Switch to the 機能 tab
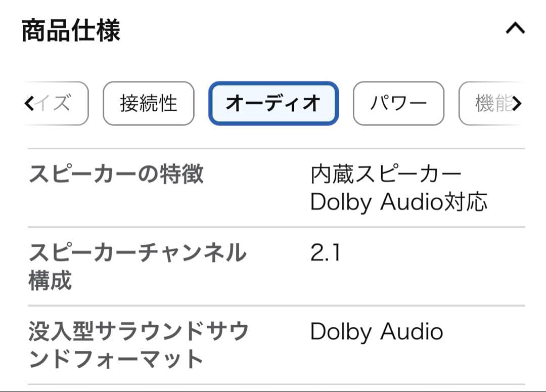 (491, 103)
